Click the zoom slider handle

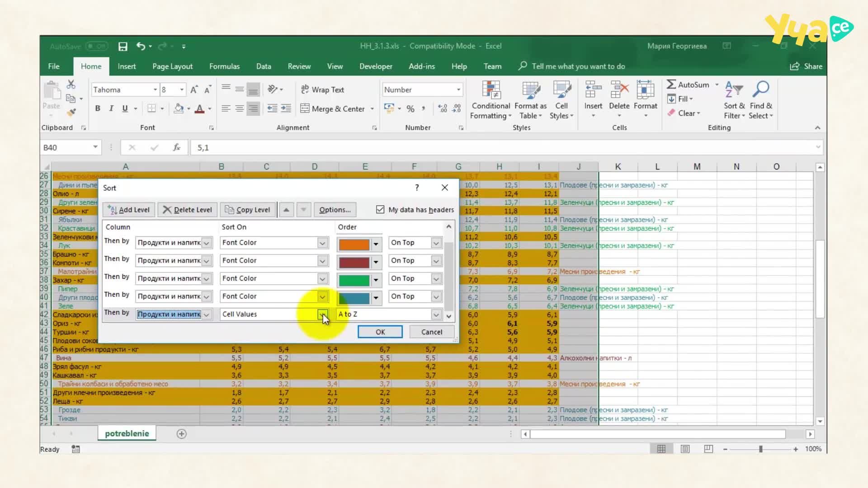tap(761, 449)
